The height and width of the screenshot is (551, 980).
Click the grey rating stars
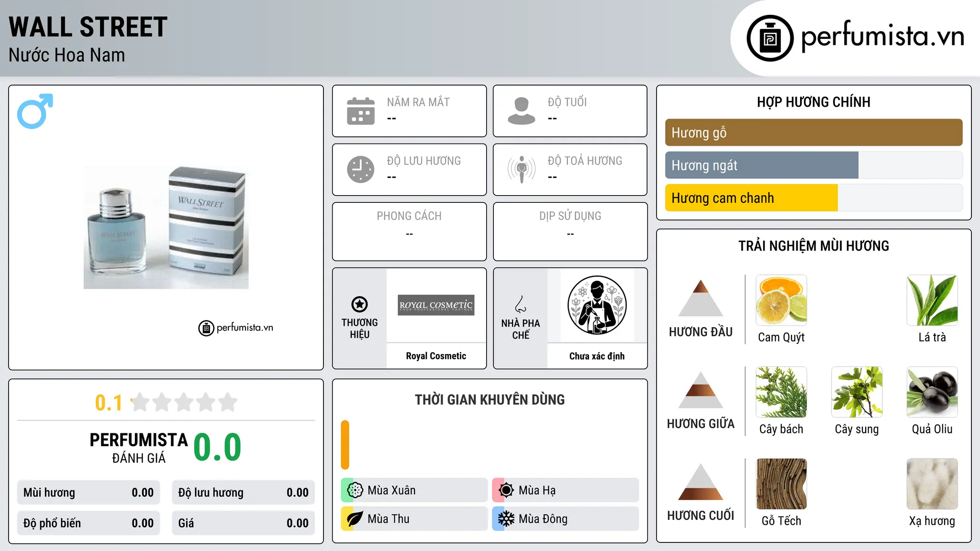point(184,402)
